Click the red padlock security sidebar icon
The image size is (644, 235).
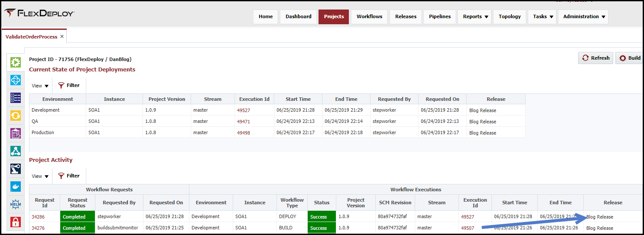(16, 222)
